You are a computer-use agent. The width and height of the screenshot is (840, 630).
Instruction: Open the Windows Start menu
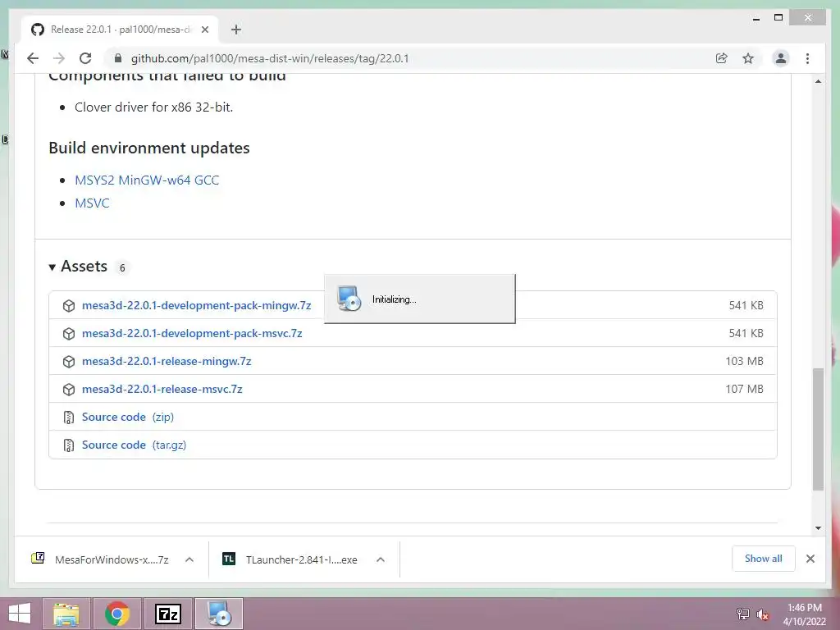20,614
